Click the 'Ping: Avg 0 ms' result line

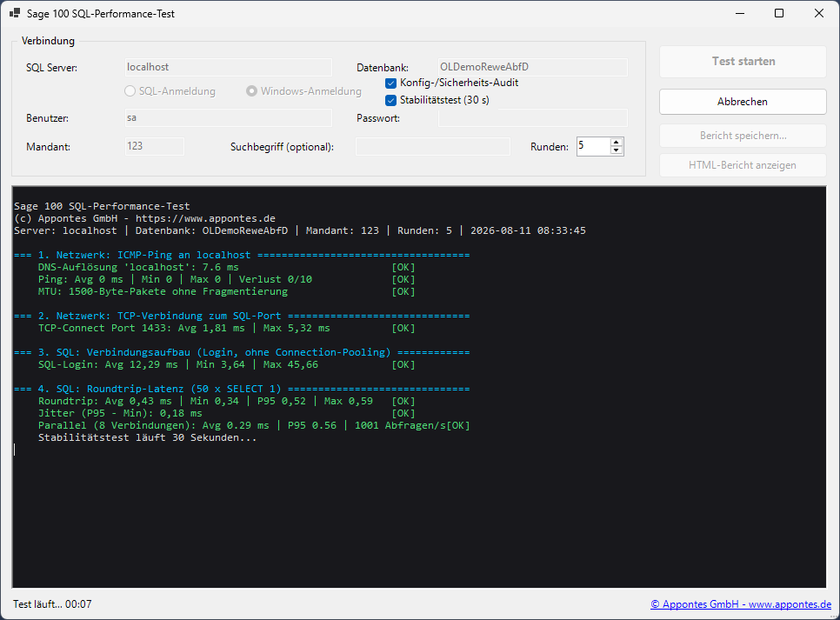tap(227, 280)
